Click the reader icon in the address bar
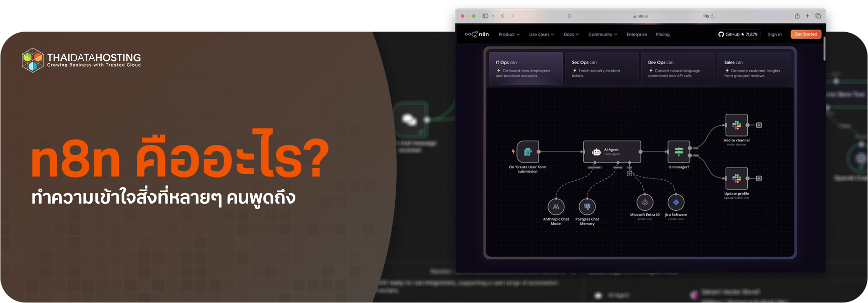868x303 pixels. 570,16
